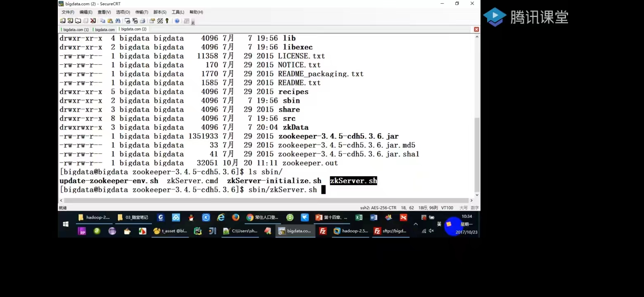
Task: Click the zkServer-initialize.sh filename in terminal
Action: [x=274, y=181]
